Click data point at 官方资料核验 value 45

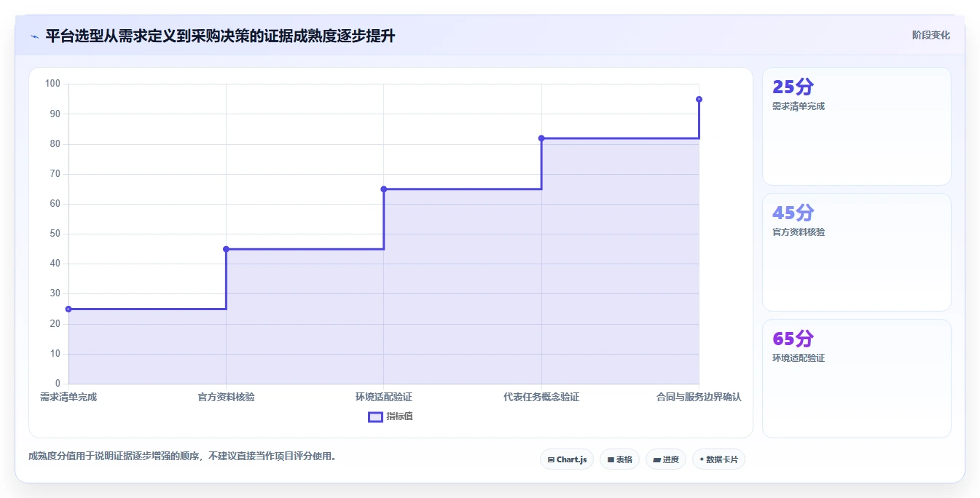pos(226,249)
